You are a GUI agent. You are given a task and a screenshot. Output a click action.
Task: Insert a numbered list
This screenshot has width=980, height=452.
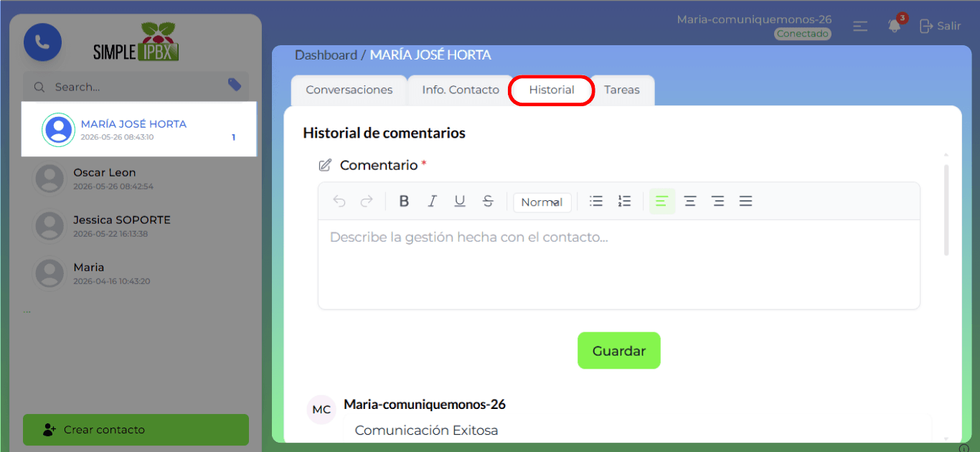pos(624,202)
